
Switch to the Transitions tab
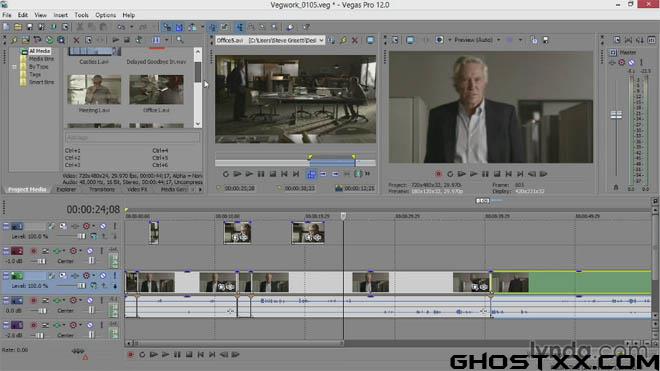point(101,190)
